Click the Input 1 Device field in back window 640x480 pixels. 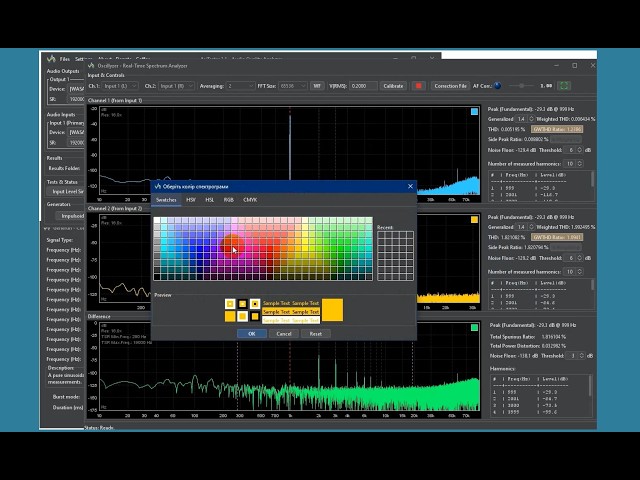point(76,132)
